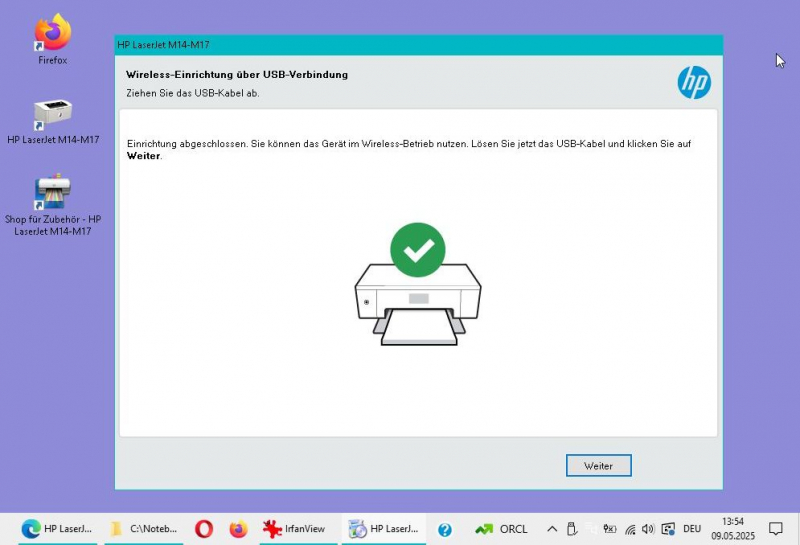800x545 pixels.
Task: Click the Einrichtung abgeschlossen message text
Action: click(409, 150)
